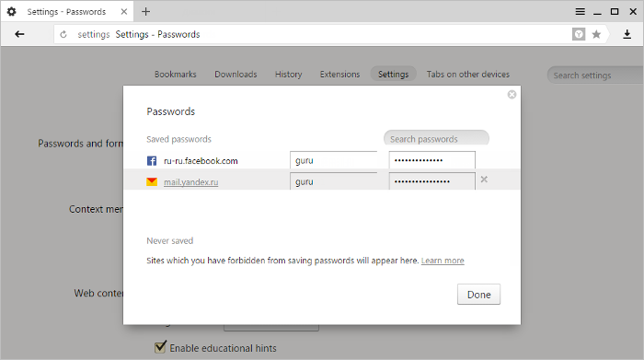This screenshot has height=360, width=644.
Task: Click the back arrow navigation button
Action: coord(19,34)
